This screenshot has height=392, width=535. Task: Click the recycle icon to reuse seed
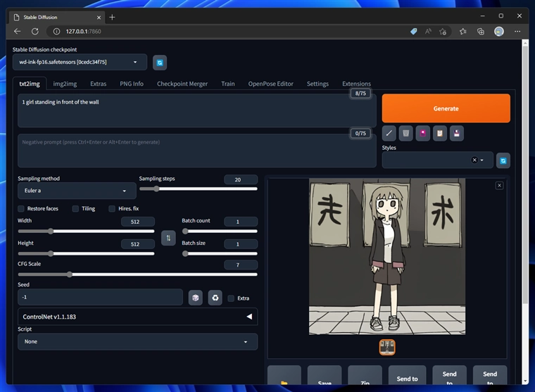coord(215,298)
